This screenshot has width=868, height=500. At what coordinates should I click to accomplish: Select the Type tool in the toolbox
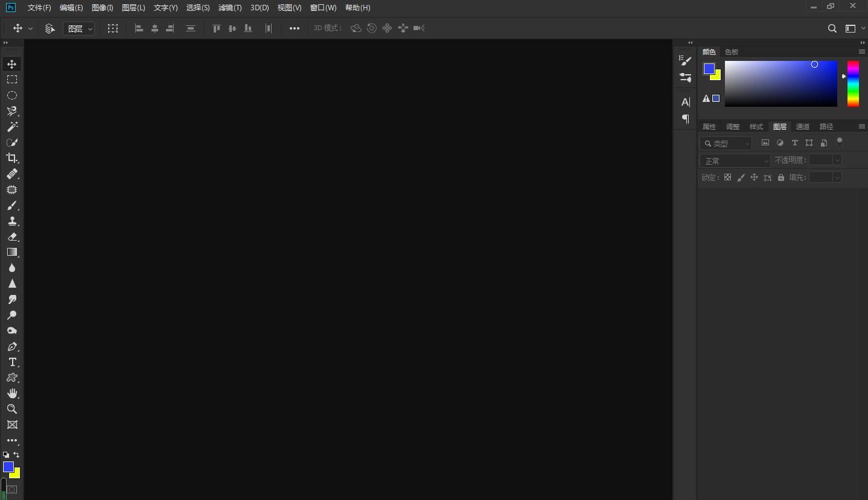[x=11, y=362]
